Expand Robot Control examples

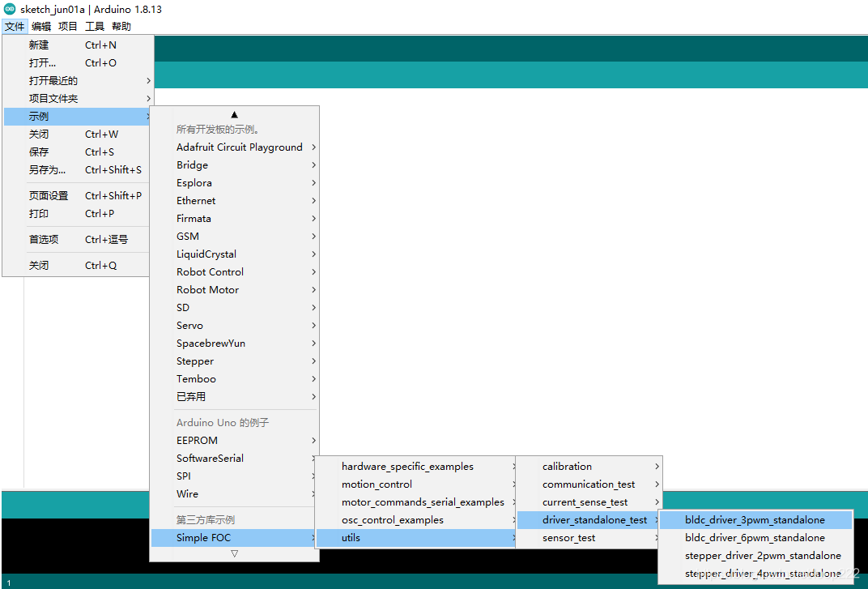tap(234, 271)
